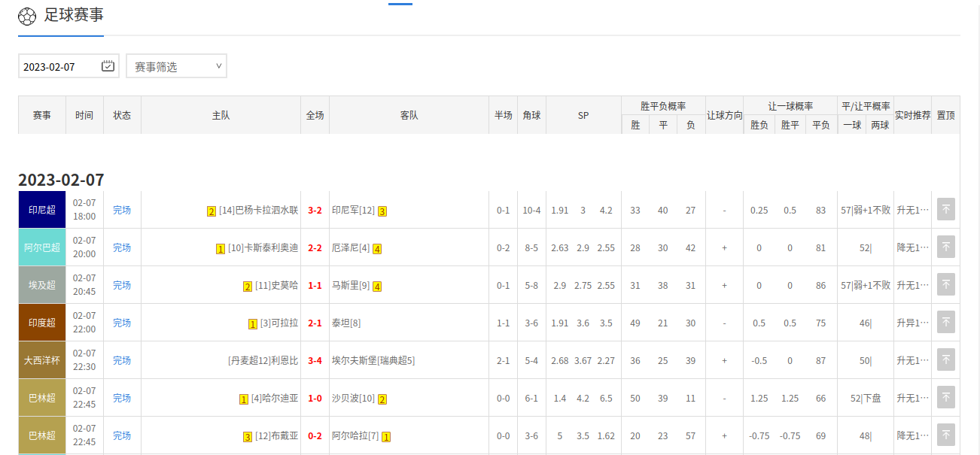
Task: Pin the 阿尔巴超 match to top
Action: [x=946, y=247]
